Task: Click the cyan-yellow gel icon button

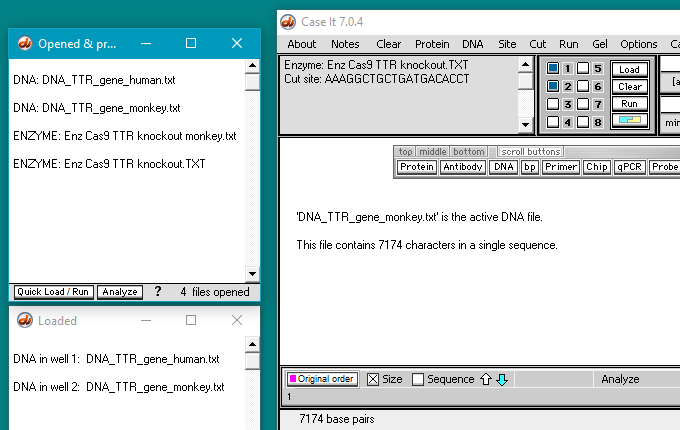Action: pyautogui.click(x=629, y=121)
